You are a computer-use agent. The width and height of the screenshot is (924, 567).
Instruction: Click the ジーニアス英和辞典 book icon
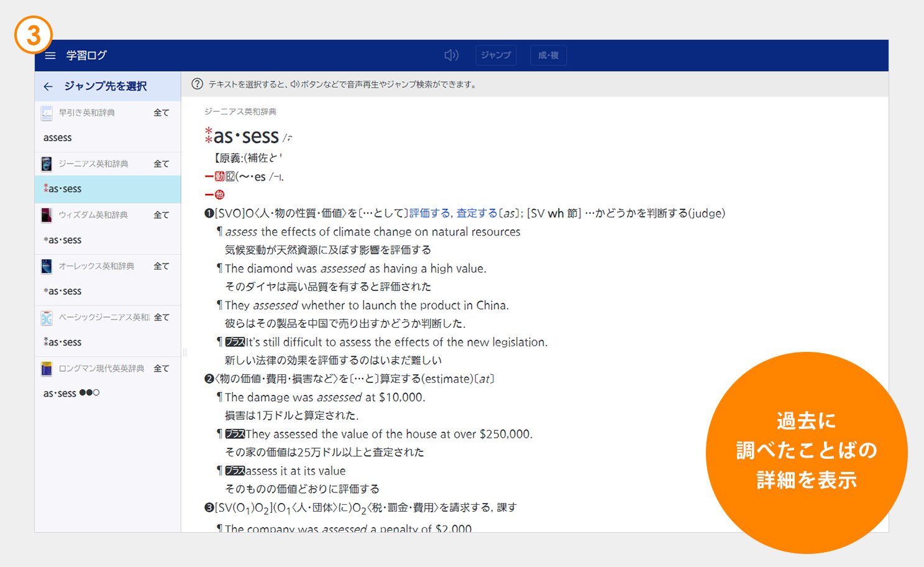(x=47, y=164)
